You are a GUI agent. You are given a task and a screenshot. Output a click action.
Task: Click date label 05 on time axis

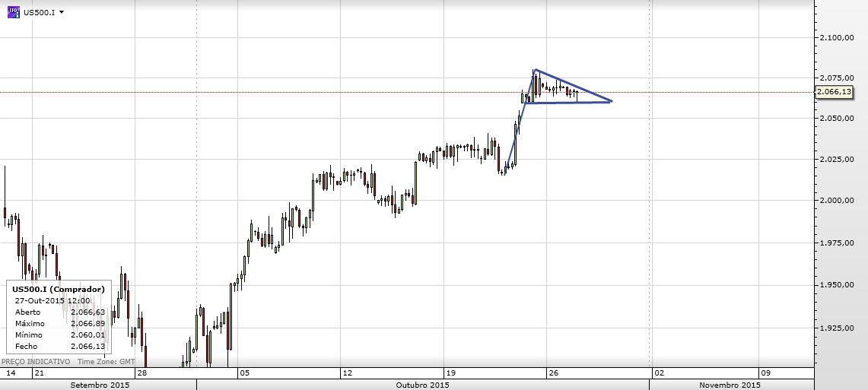coord(245,373)
